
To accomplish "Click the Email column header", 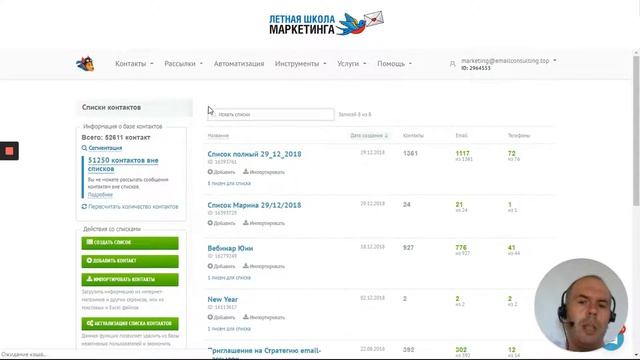I will tap(462, 136).
